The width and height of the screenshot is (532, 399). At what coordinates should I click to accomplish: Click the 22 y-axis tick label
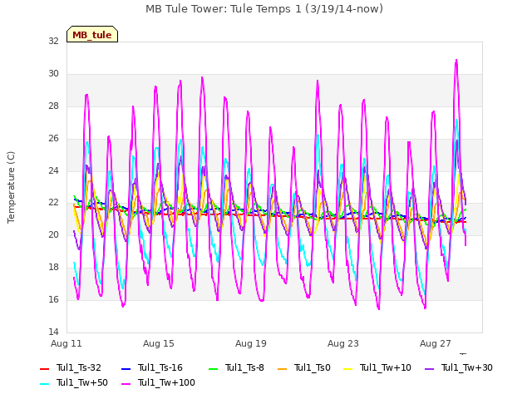[53, 202]
